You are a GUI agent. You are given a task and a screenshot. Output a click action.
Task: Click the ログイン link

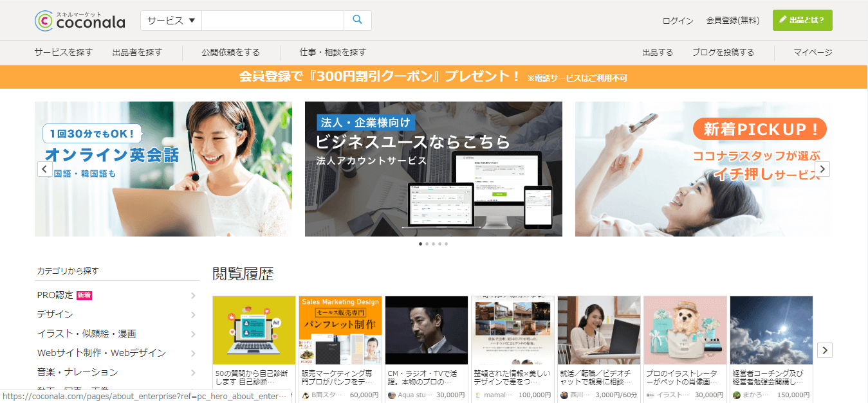point(678,21)
